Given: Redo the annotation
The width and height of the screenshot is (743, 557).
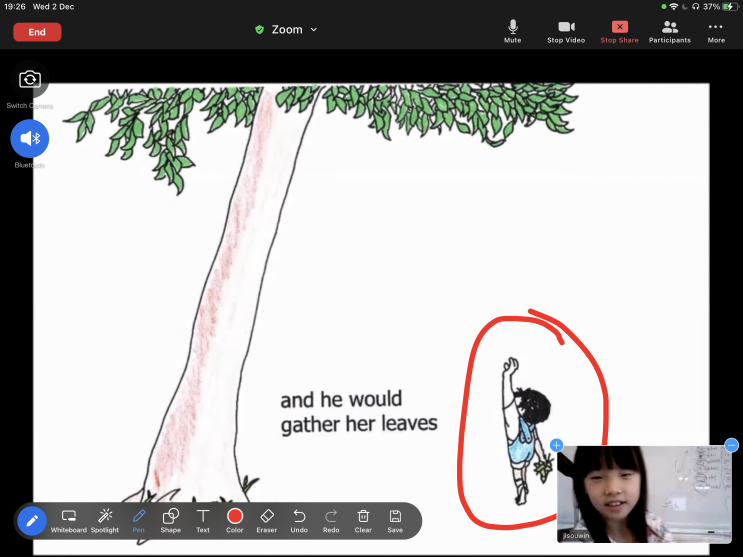Looking at the screenshot, I should 331,521.
